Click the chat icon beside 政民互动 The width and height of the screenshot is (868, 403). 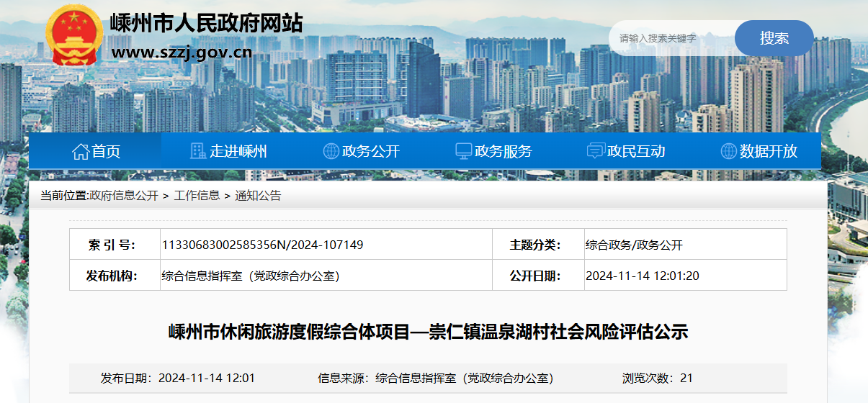[596, 151]
